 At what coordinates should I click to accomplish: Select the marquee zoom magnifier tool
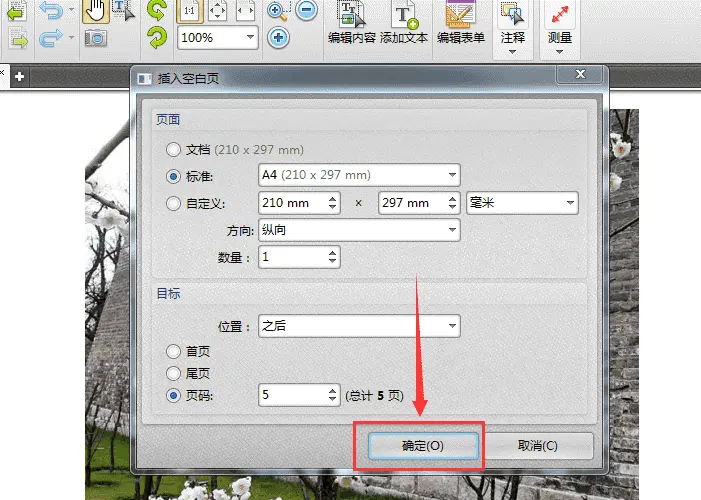coord(278,11)
